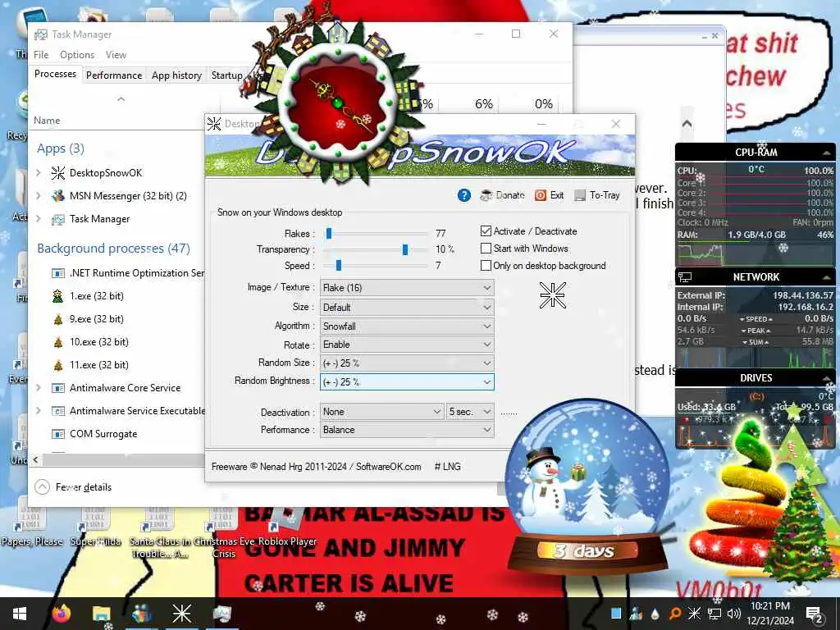The height and width of the screenshot is (630, 840).
Task: Enable Only on desktop background checkbox
Action: pos(486,266)
